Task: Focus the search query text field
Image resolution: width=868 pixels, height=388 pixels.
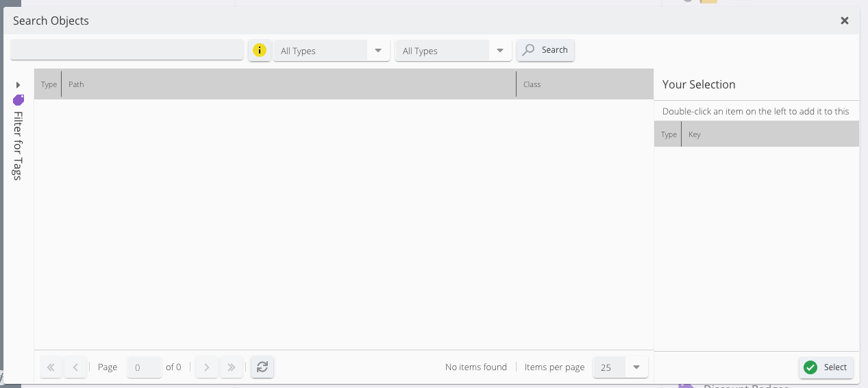Action: point(127,50)
